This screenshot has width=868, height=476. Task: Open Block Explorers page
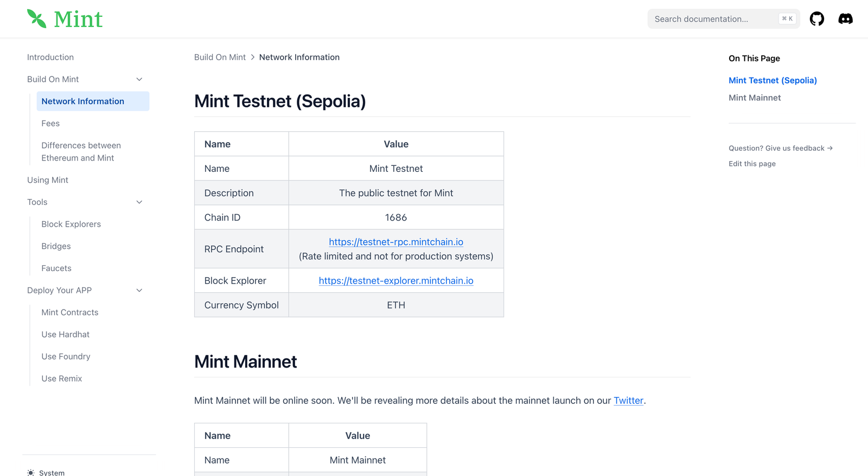click(x=71, y=224)
